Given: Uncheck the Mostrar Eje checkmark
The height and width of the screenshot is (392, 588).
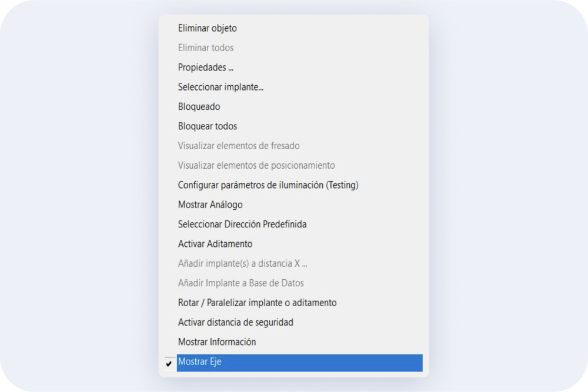Looking at the screenshot, I should (169, 363).
